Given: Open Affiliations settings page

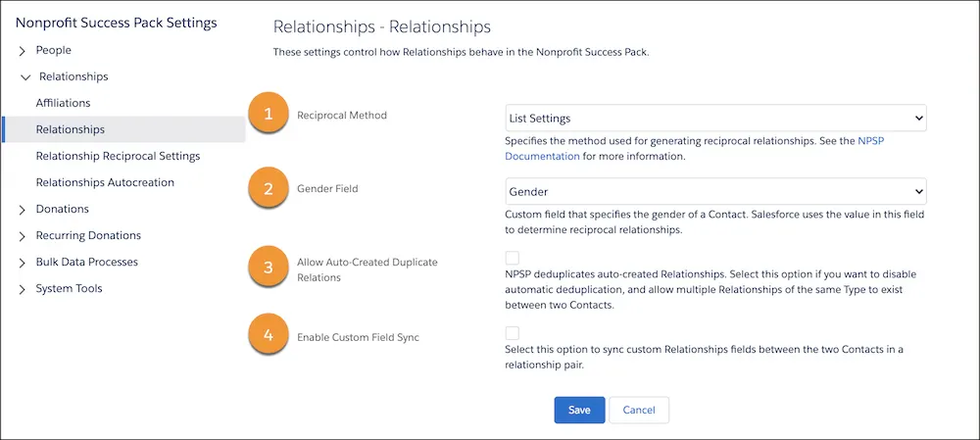Looking at the screenshot, I should click(x=63, y=103).
